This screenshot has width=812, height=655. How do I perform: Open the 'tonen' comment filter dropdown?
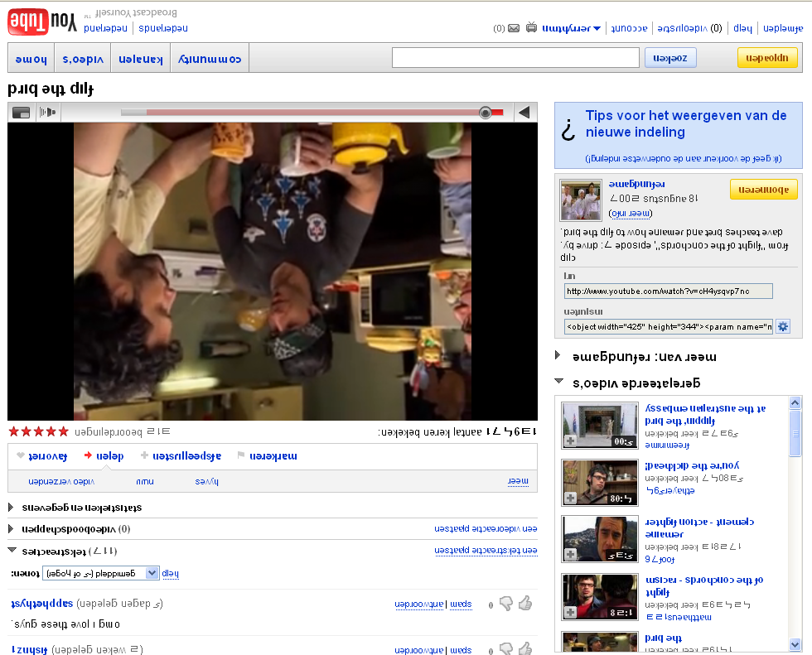click(100, 573)
